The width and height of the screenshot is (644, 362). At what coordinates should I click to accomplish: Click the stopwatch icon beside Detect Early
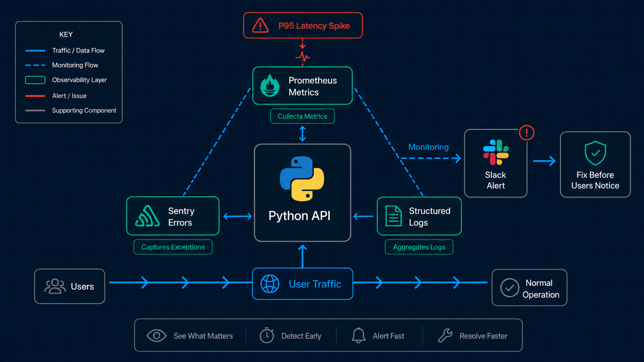267,335
